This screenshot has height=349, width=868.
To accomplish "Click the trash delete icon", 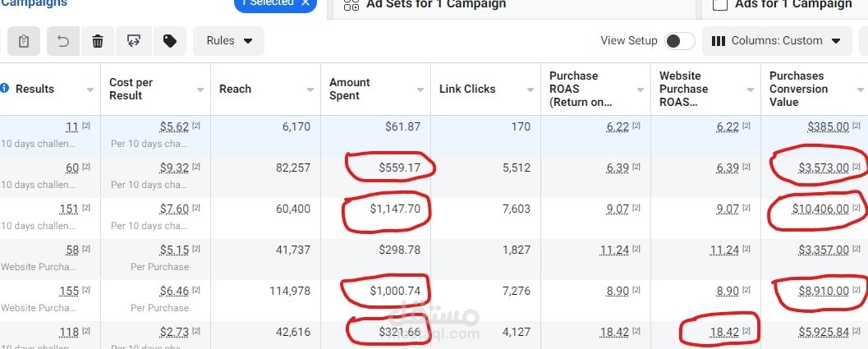I will 98,41.
